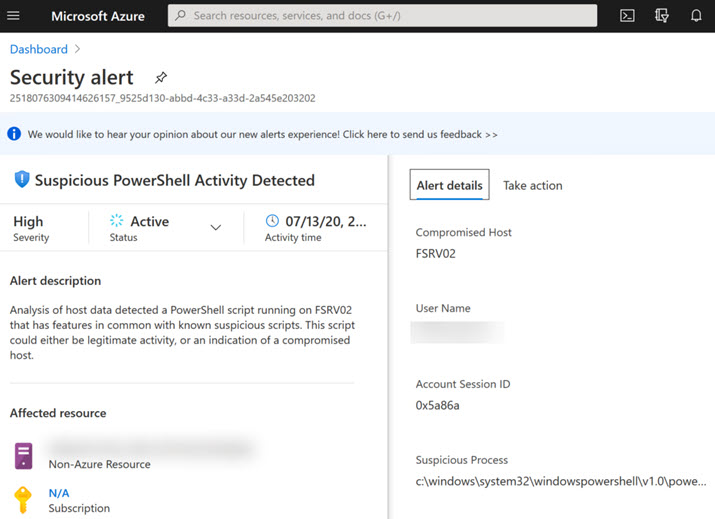The image size is (715, 519).
Task: Click the alert ID string under the title
Action: pyautogui.click(x=163, y=98)
